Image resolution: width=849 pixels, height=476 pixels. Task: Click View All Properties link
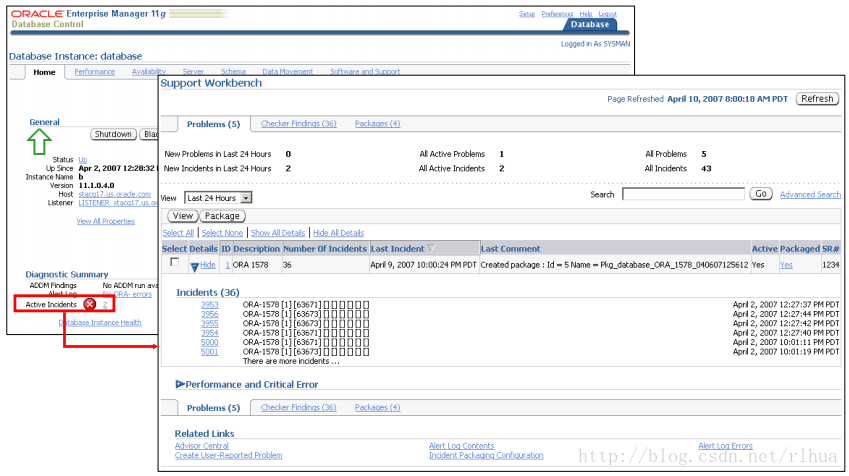pos(106,221)
